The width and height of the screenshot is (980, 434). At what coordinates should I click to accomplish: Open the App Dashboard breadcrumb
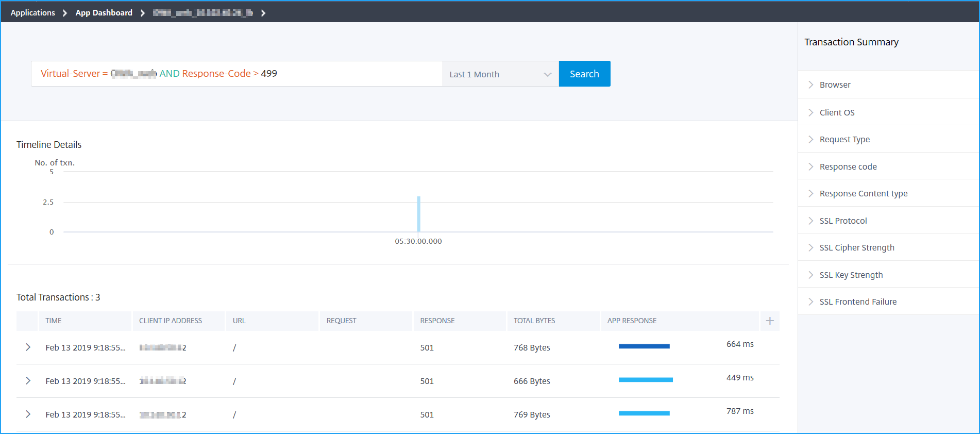click(x=104, y=13)
